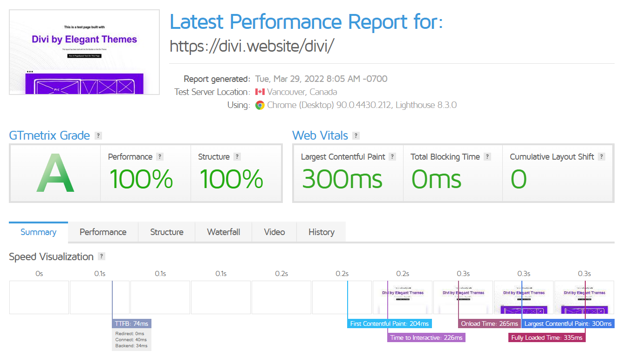Viewport: 623px width, 364px height.
Task: Click the first filmstrip frame under 0s
Action: pyautogui.click(x=39, y=297)
